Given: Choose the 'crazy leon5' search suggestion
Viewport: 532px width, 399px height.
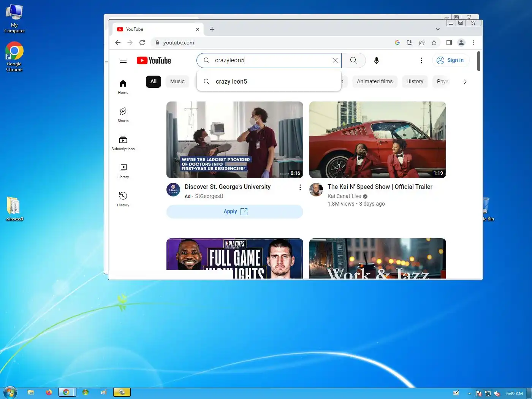Looking at the screenshot, I should (x=269, y=81).
